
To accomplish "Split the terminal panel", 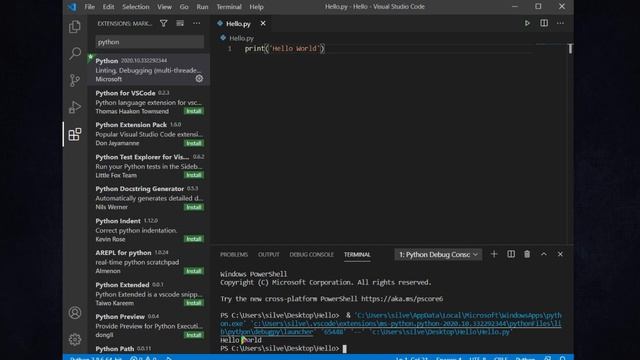I will 511,254.
